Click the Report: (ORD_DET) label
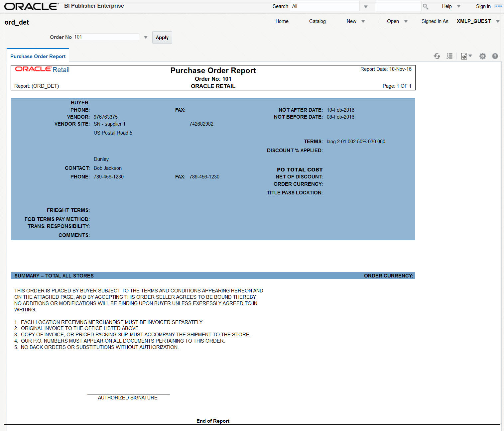The height and width of the screenshot is (431, 504). coord(37,86)
